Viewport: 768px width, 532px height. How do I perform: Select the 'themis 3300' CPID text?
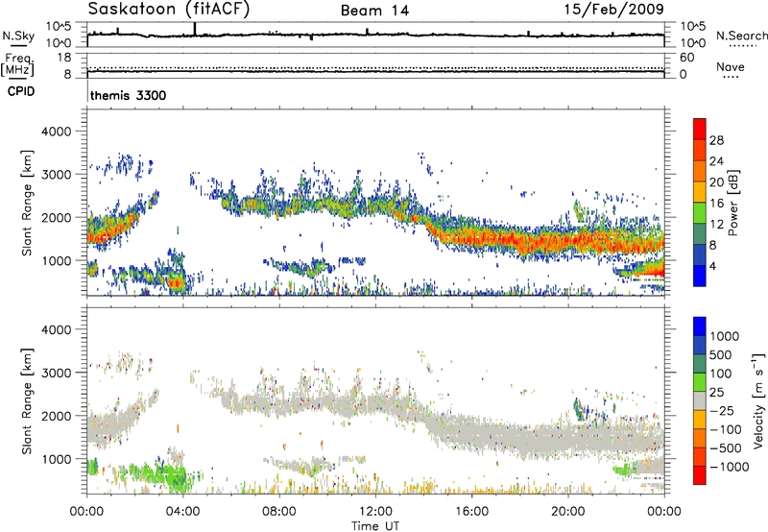129,95
